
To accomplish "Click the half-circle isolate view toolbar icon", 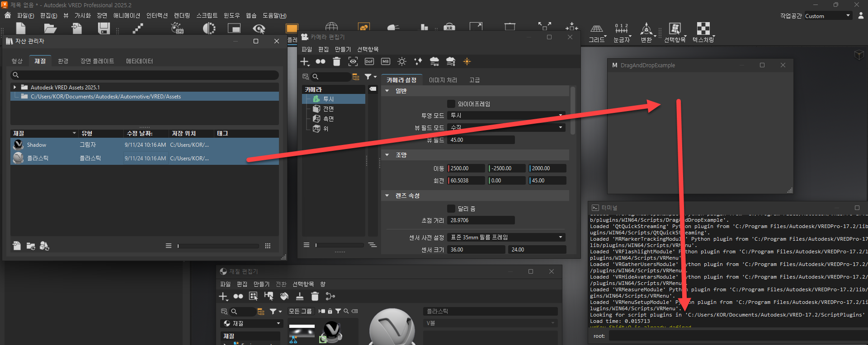I will [x=209, y=28].
